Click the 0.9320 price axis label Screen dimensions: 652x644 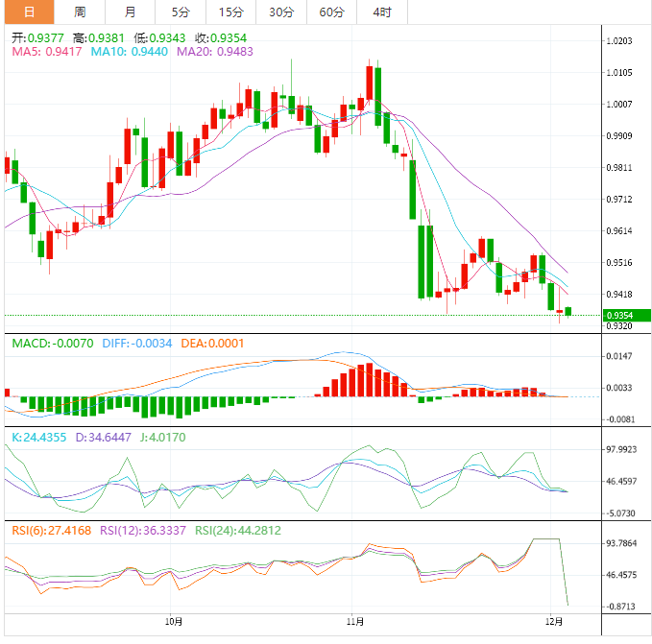tap(619, 326)
